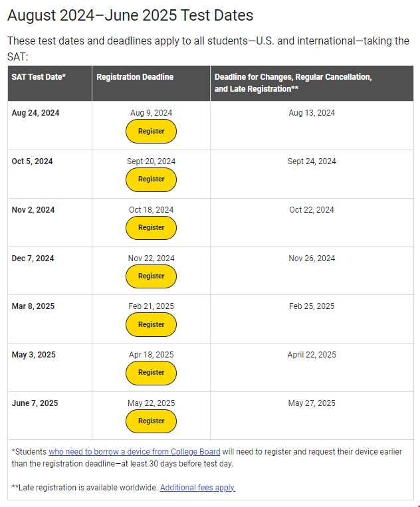This screenshot has width=420, height=507.
Task: Click Register button for Dec 7, 2024 test
Action: [151, 276]
